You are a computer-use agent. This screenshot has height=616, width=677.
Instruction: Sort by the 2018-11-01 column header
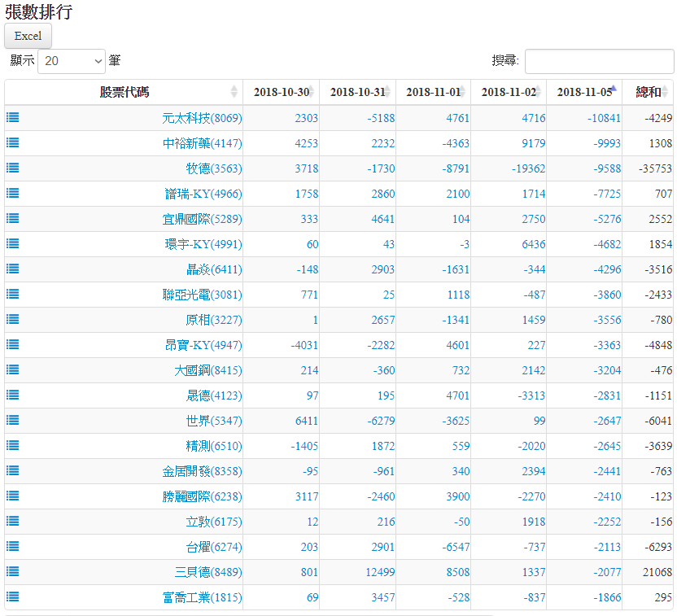433,92
